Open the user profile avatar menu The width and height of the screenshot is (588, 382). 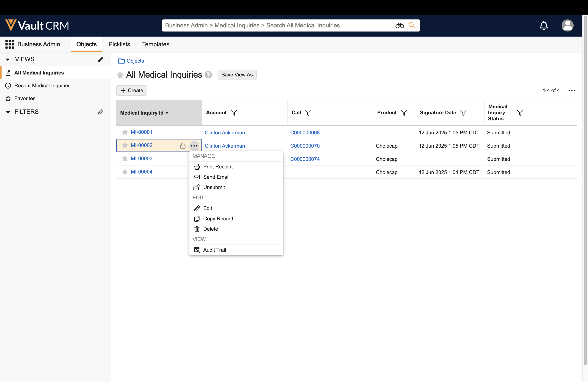coord(567,25)
